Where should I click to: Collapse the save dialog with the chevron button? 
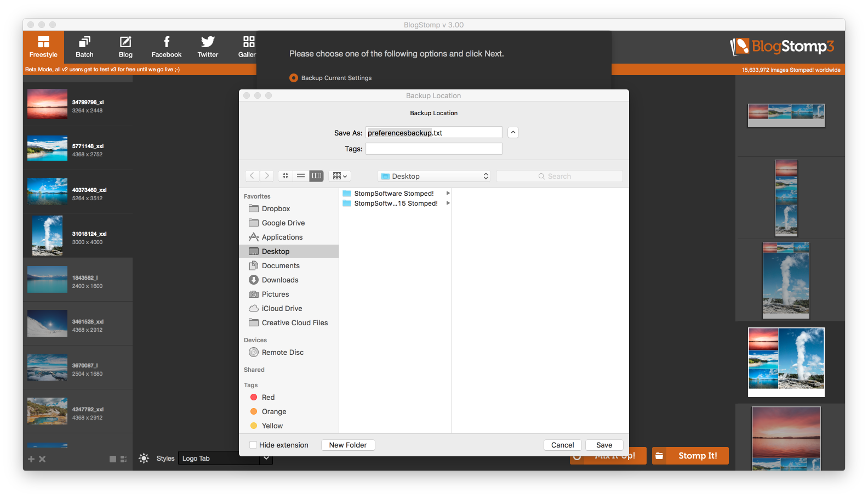pyautogui.click(x=513, y=132)
